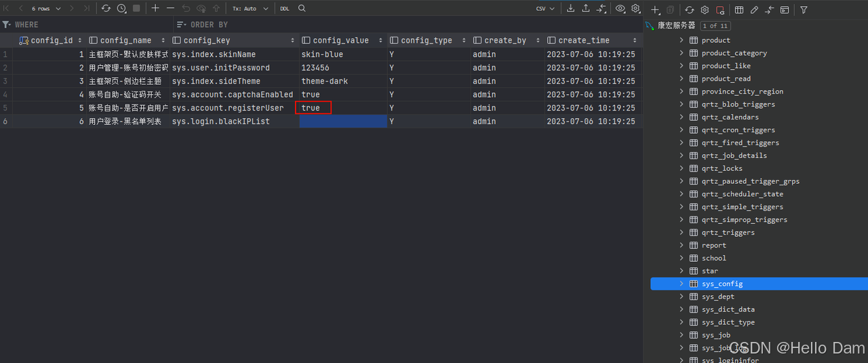Expand the qrtz_locks table node

(x=682, y=168)
